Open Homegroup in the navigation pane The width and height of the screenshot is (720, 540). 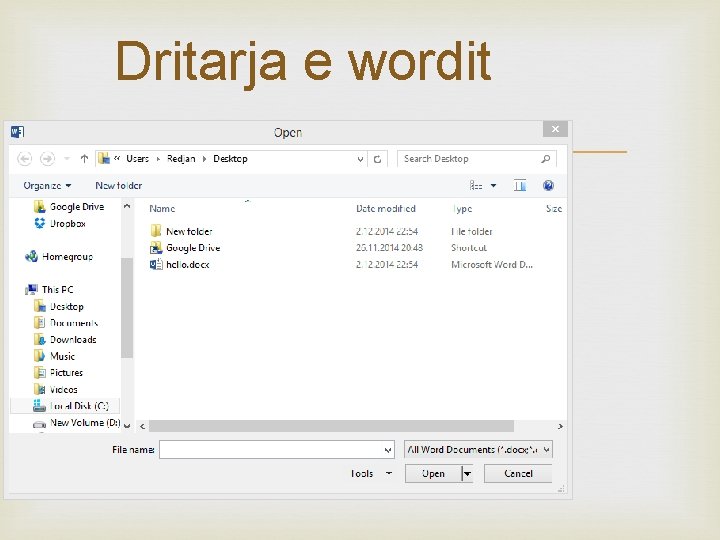[59, 257]
